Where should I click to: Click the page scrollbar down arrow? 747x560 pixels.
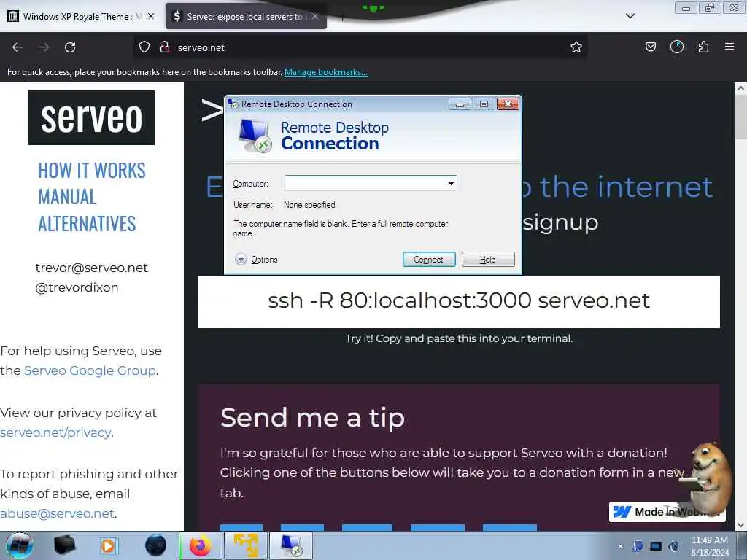(x=740, y=525)
